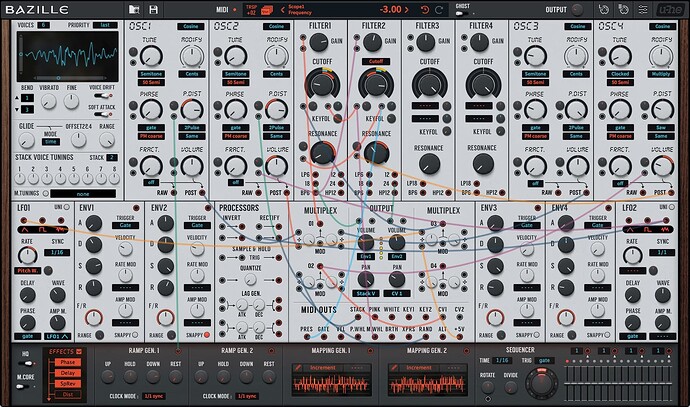Enable LFO1 UNI radio button
Screen dimensions: 690x407
coord(67,207)
